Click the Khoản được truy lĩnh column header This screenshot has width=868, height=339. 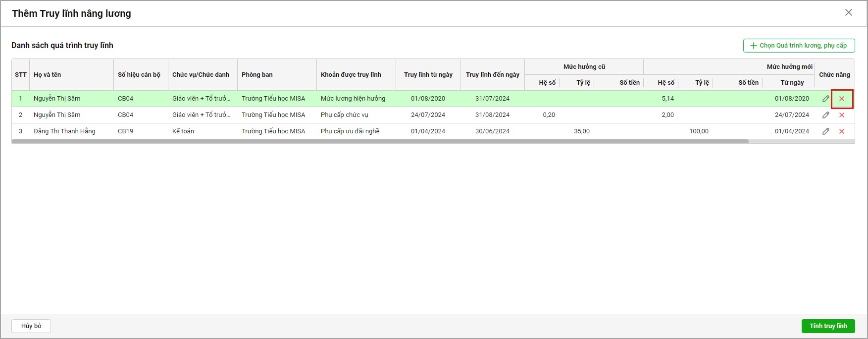351,75
